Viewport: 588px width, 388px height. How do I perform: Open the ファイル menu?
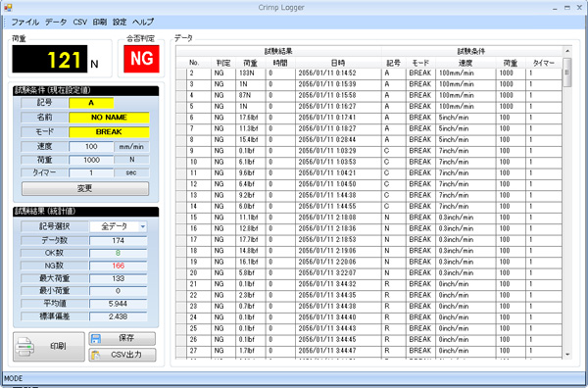[x=24, y=23]
